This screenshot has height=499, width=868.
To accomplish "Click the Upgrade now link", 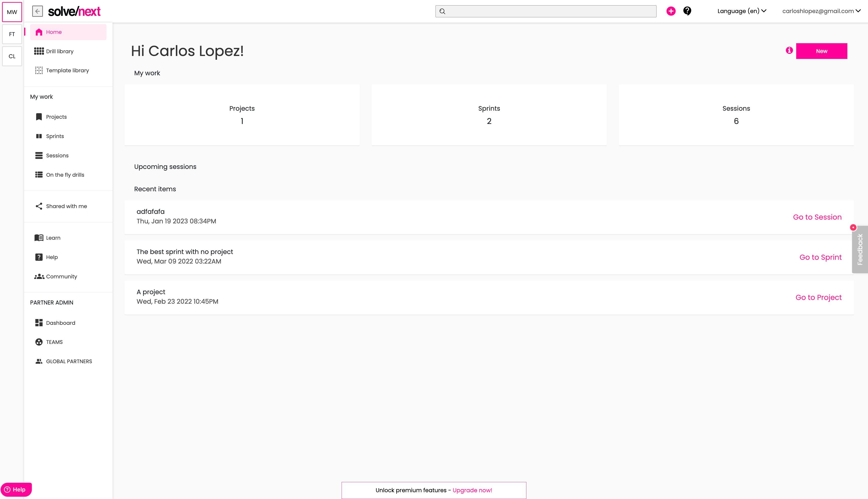I will (472, 490).
